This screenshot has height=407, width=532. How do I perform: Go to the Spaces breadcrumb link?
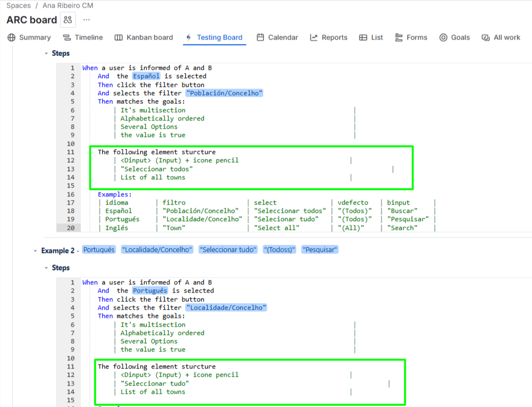[x=18, y=5]
